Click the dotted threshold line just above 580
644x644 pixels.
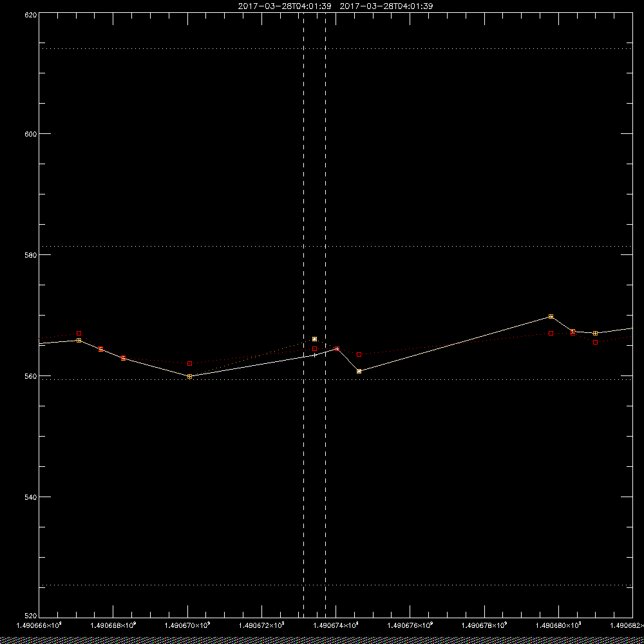[x=336, y=246]
